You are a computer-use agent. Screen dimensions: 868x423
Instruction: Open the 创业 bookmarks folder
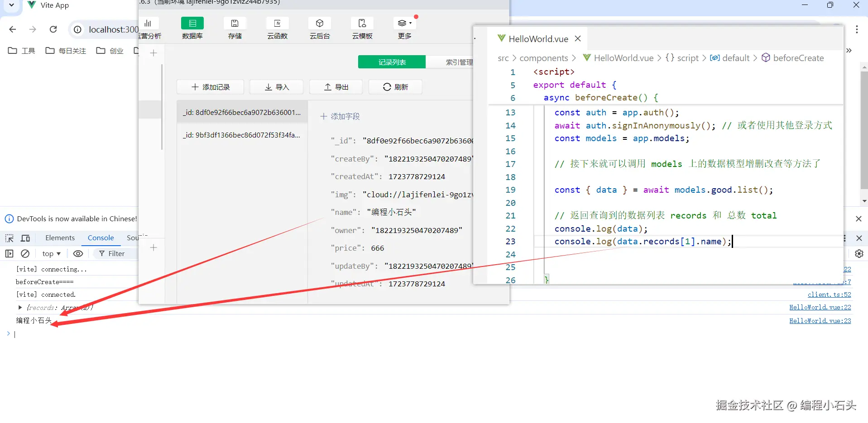[110, 51]
